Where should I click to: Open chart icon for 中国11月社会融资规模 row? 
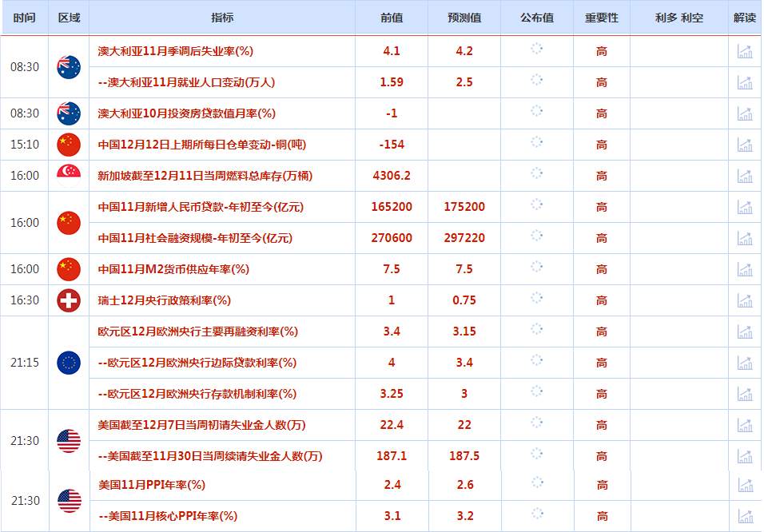745,238
